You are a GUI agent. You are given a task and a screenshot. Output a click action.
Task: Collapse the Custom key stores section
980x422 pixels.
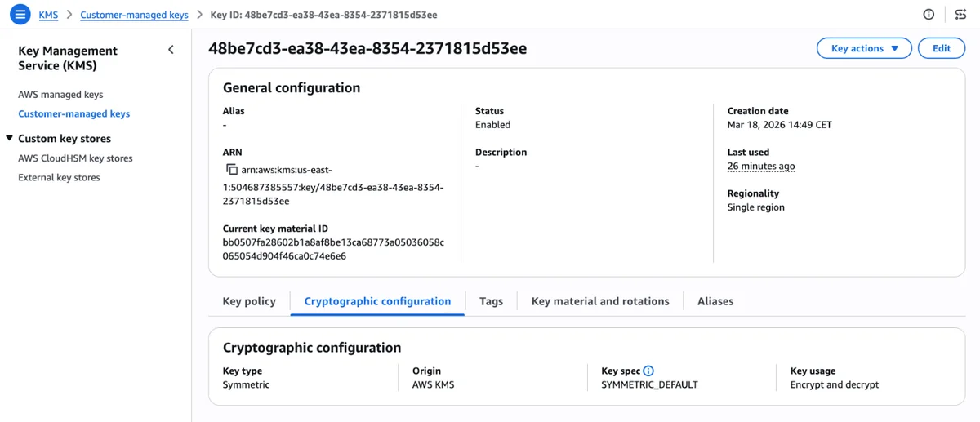pyautogui.click(x=10, y=138)
